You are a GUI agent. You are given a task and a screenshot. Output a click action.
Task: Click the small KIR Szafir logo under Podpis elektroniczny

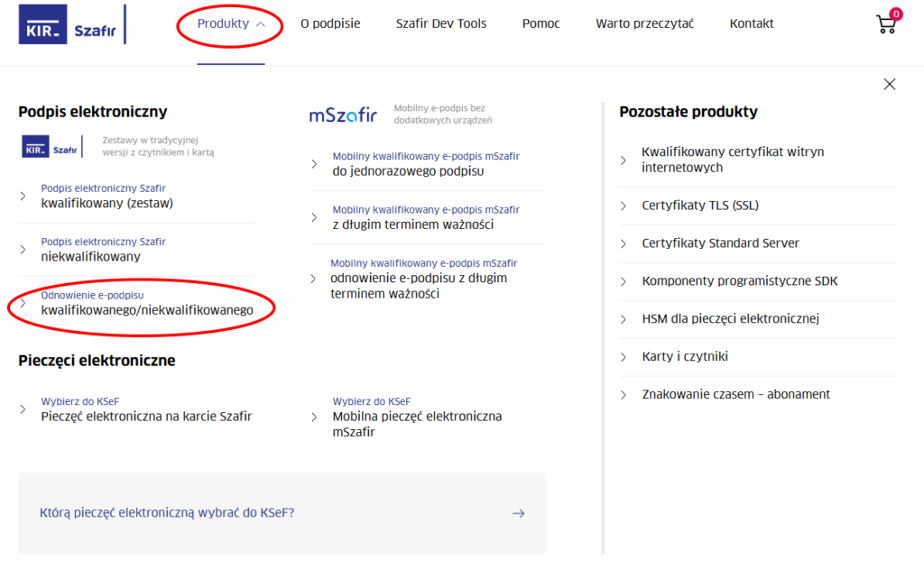tap(51, 147)
